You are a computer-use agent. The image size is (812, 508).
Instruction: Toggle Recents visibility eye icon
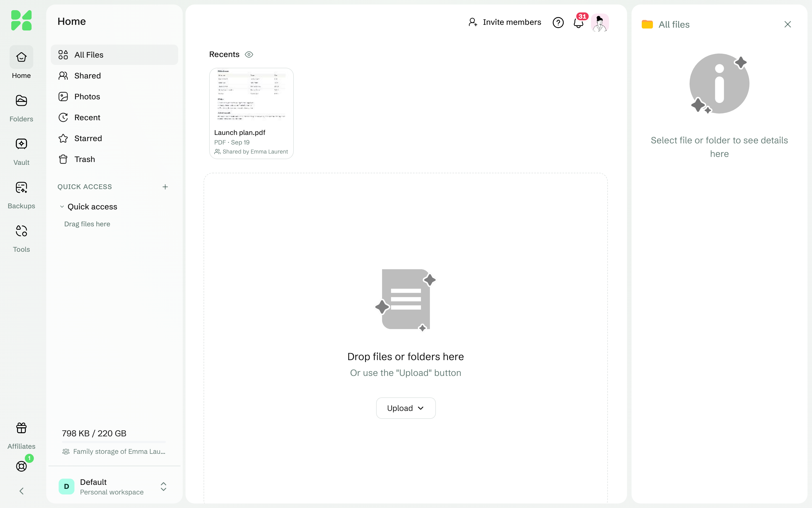click(249, 54)
